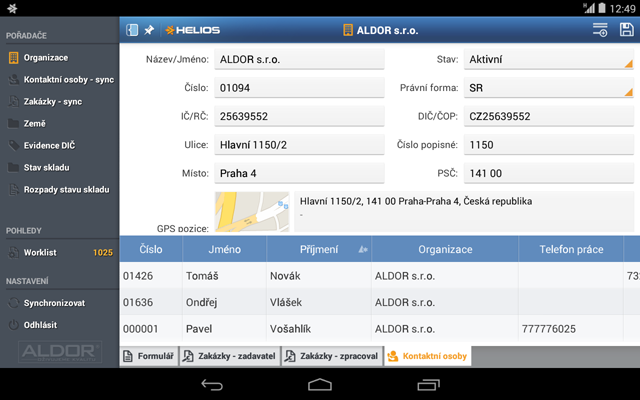Click the Kontaktní osoby - sync icon
The height and width of the screenshot is (400, 640).
13,80
